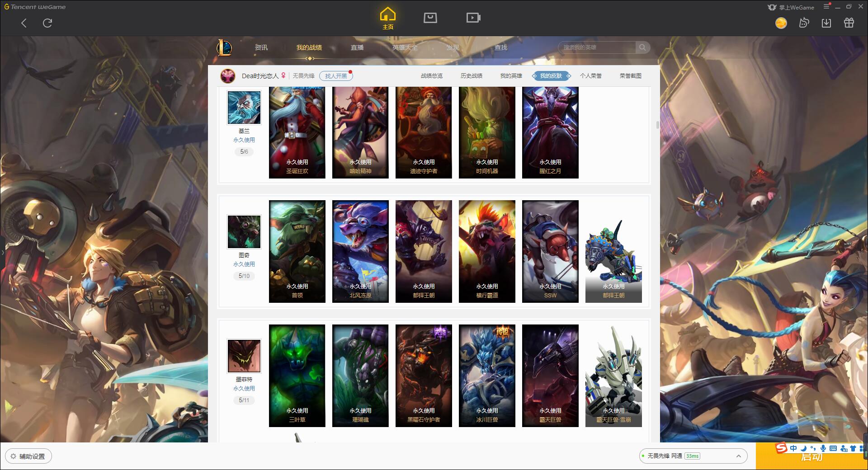Switch to 历史战绩 sub-tab
The height and width of the screenshot is (470, 868).
coord(472,76)
